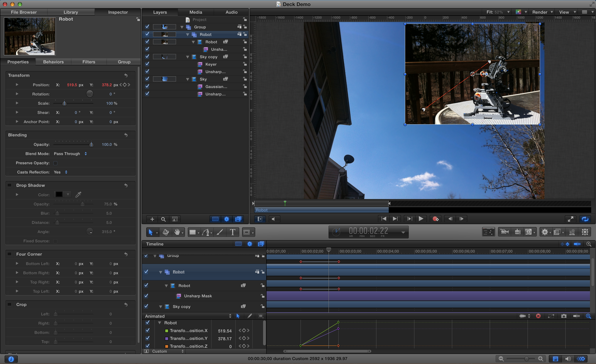Screen dimensions: 596x364
Task: Open the Media tab
Action: (x=195, y=12)
